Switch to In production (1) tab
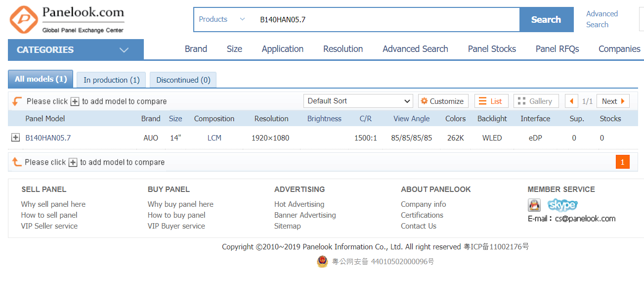Screen dimensions: 644x283 [112, 80]
